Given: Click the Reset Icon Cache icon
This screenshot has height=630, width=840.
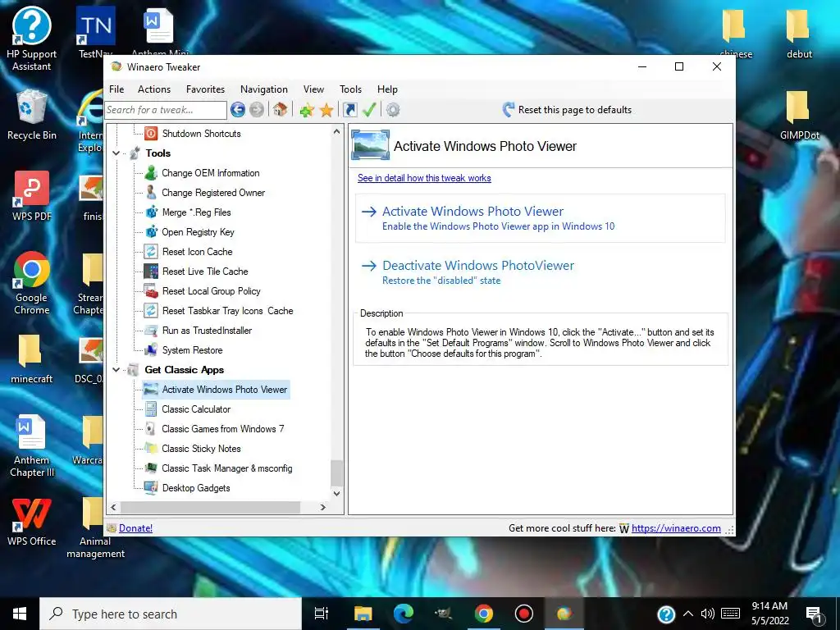Looking at the screenshot, I should pos(151,251).
